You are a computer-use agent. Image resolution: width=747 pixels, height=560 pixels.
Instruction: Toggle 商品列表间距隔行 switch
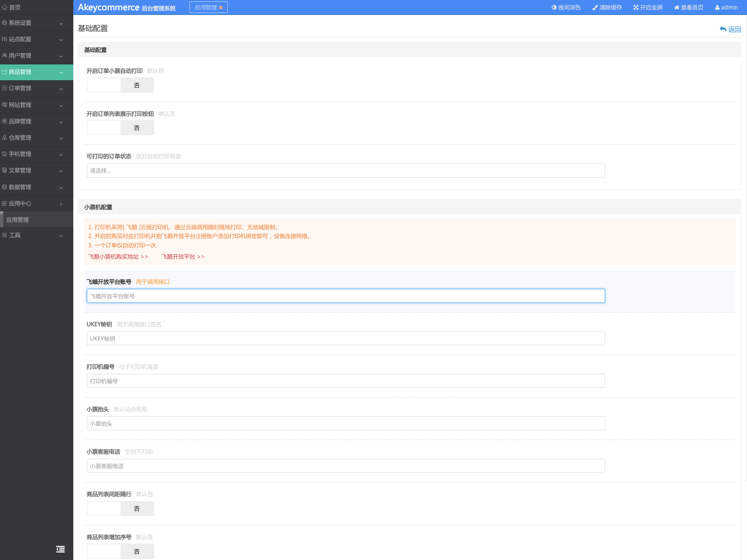click(x=120, y=509)
